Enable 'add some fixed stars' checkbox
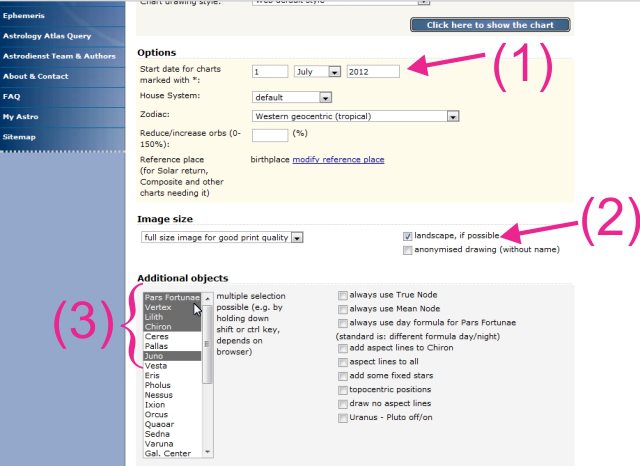The height and width of the screenshot is (466, 640). 343,375
